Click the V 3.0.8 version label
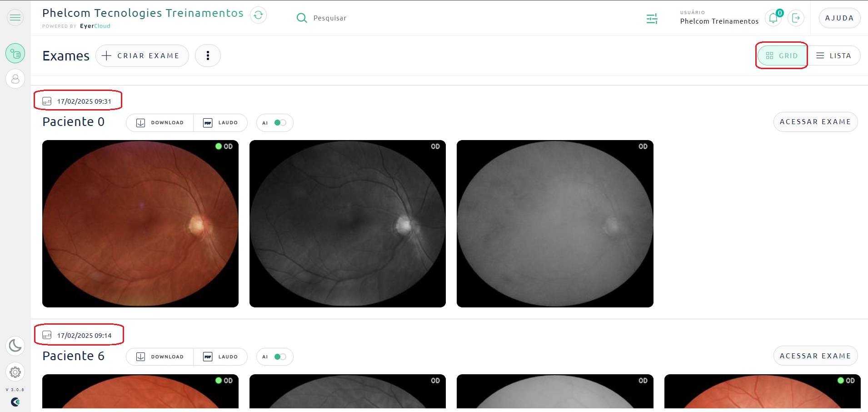868x412 pixels. click(x=15, y=390)
